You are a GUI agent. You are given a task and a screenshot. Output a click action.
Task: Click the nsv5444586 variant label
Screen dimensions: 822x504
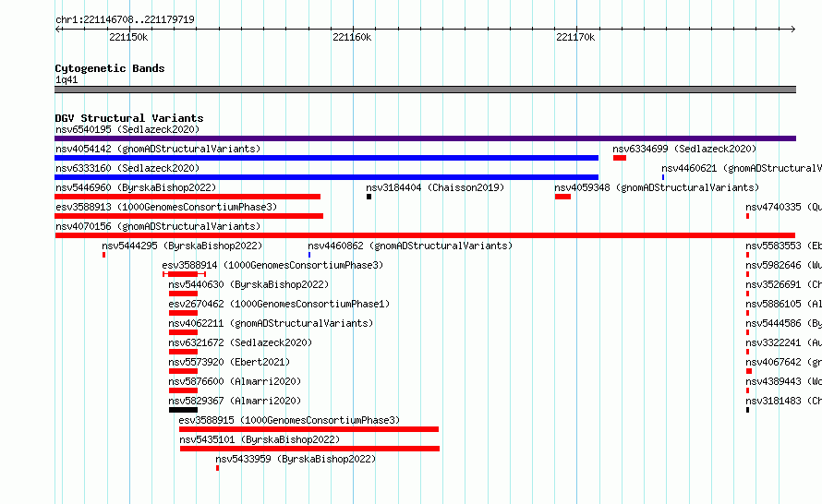(x=784, y=323)
